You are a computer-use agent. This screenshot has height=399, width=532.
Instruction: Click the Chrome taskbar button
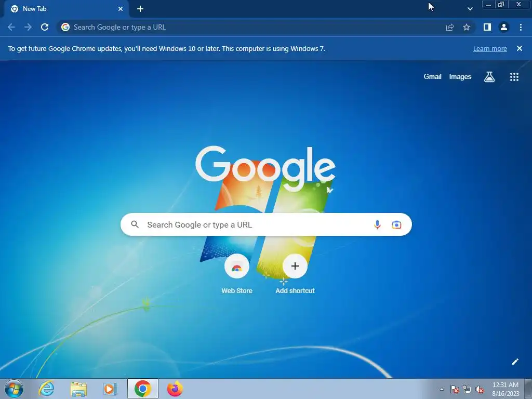143,389
